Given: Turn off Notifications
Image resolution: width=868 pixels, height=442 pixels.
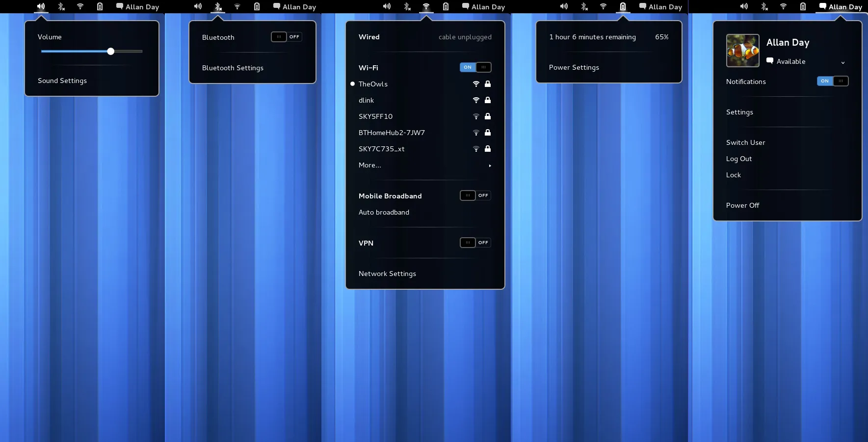Looking at the screenshot, I should coord(833,81).
